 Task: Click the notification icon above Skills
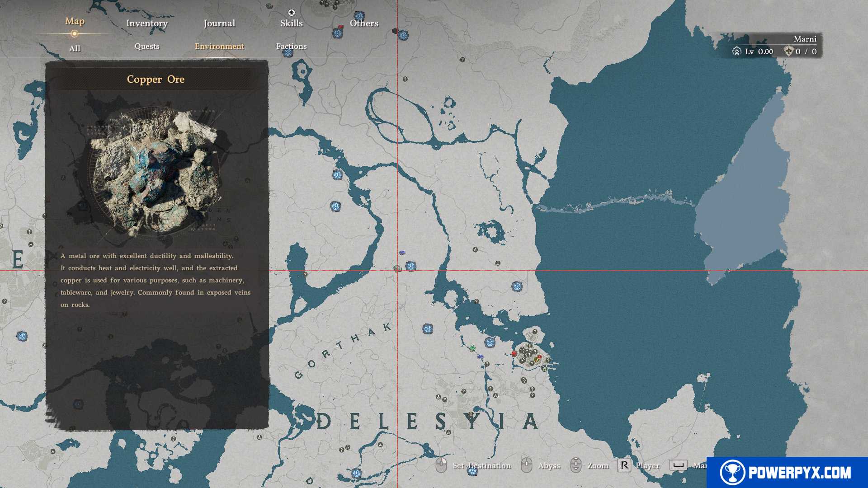(x=292, y=13)
